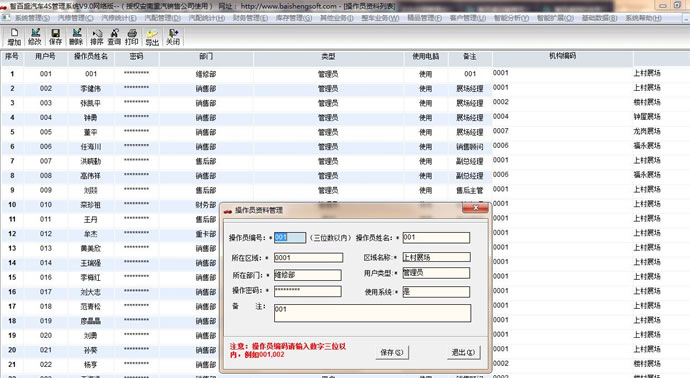The image size is (690, 378).
Task: Open the 客户管理(U) menu
Action: [468, 18]
